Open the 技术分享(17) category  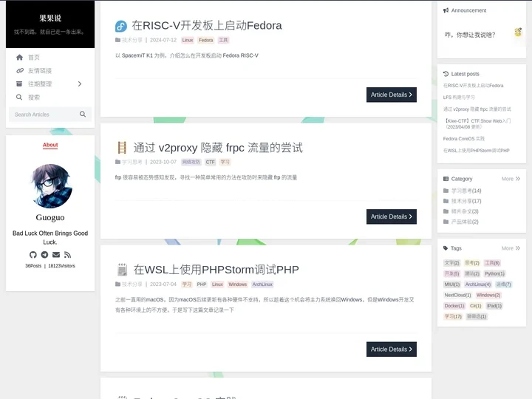[x=466, y=201]
